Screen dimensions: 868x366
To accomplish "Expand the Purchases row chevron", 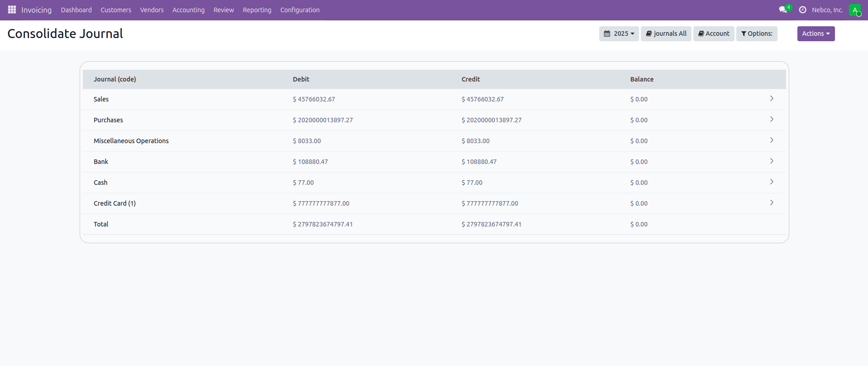I will (x=772, y=120).
